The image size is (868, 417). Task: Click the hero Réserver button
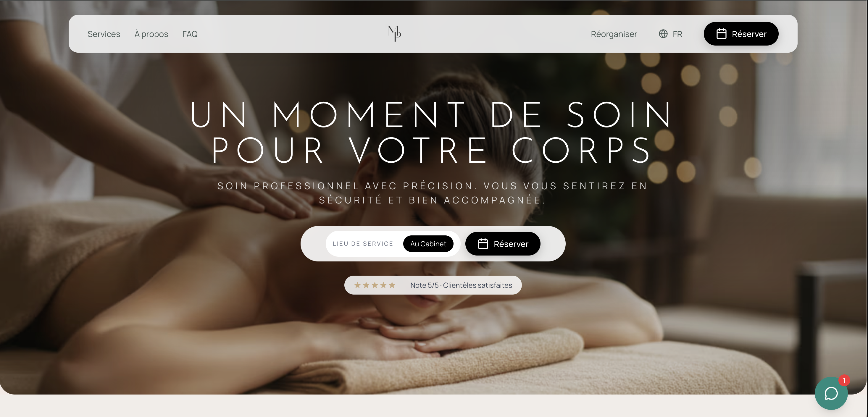[x=502, y=243]
